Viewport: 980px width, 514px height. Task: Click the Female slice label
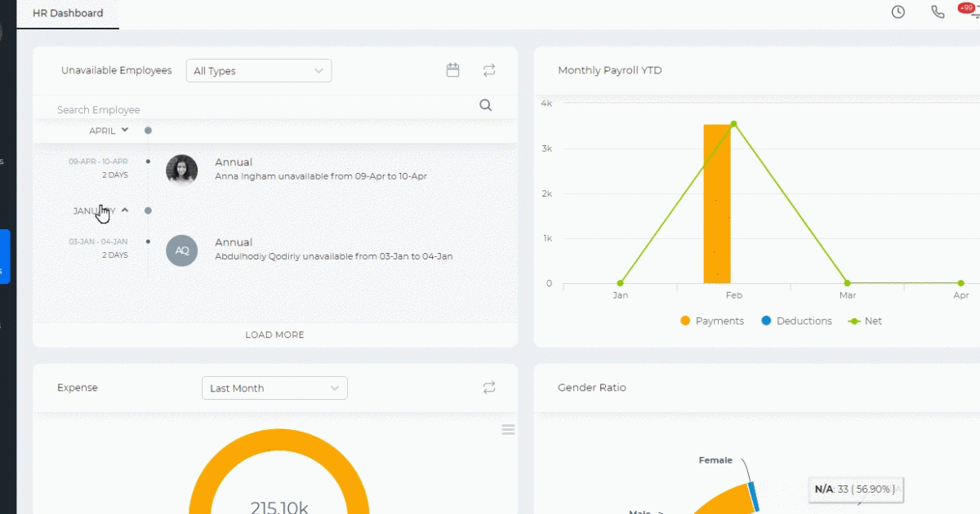(715, 460)
